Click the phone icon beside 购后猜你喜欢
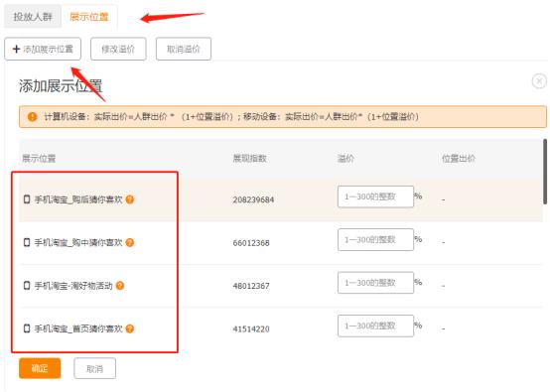 pos(27,199)
